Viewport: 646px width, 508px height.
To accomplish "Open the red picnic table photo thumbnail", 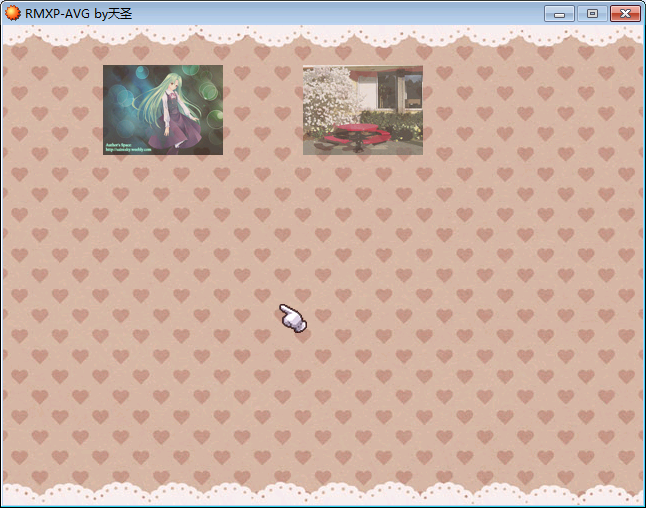I will pos(363,110).
